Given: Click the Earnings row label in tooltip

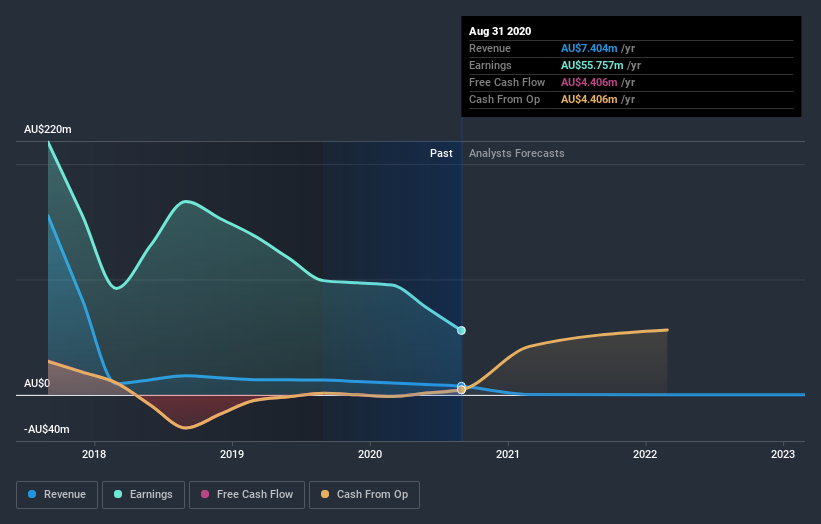Looking at the screenshot, I should pyautogui.click(x=490, y=65).
